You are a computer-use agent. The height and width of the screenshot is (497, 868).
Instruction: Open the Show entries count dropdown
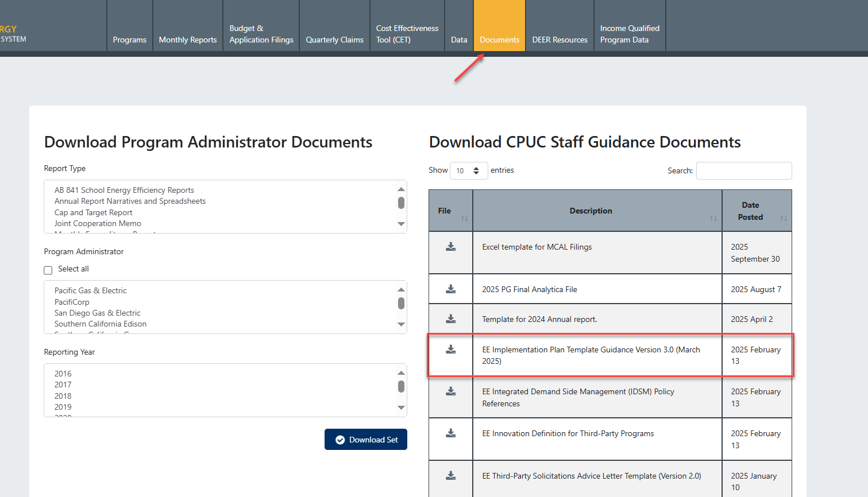(469, 170)
